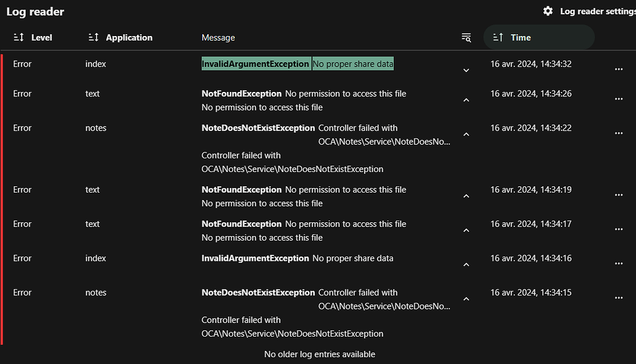The height and width of the screenshot is (364, 636).
Task: Expand the top InvalidArgumentException log entry
Action: pyautogui.click(x=466, y=70)
